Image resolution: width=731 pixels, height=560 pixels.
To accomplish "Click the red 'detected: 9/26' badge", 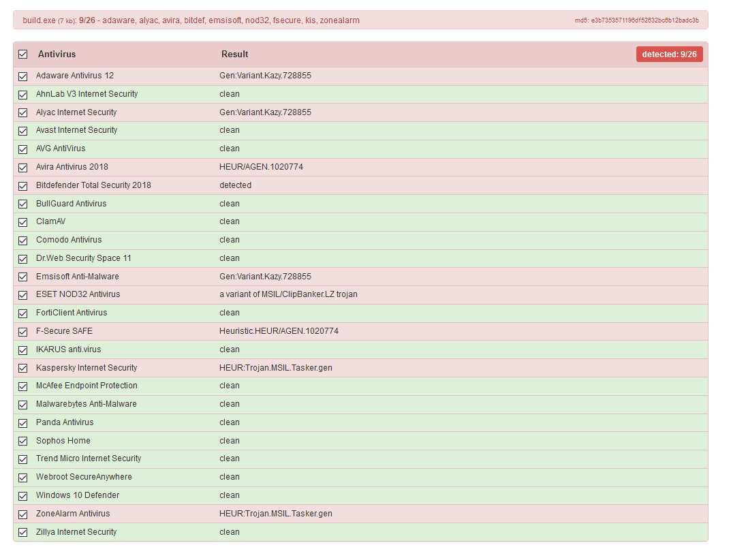I will point(669,54).
